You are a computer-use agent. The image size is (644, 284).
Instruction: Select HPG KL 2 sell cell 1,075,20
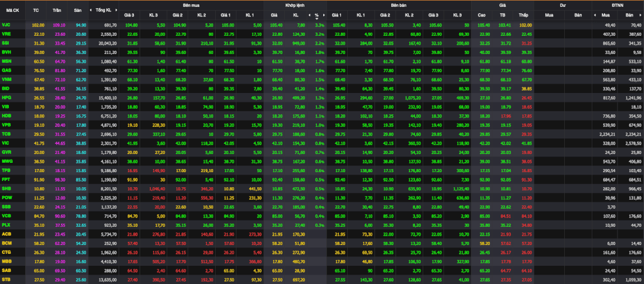(x=412, y=97)
